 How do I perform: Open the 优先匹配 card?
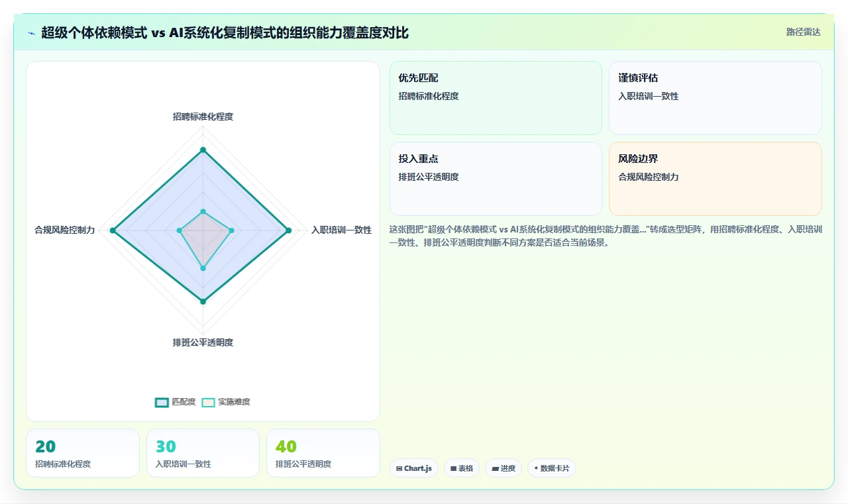[496, 98]
